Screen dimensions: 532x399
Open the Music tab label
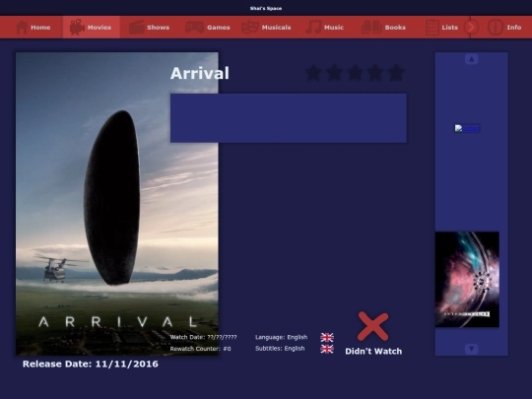(x=334, y=28)
